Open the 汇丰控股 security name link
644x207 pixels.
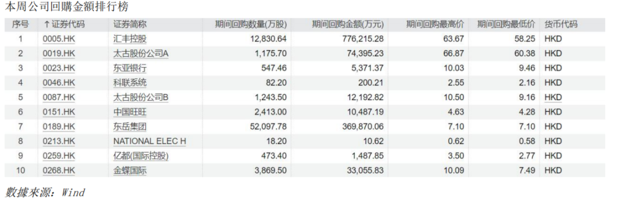point(130,39)
